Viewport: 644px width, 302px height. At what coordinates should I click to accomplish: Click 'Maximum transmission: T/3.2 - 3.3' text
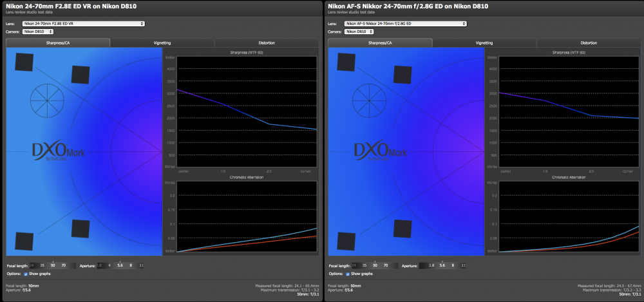(611, 290)
